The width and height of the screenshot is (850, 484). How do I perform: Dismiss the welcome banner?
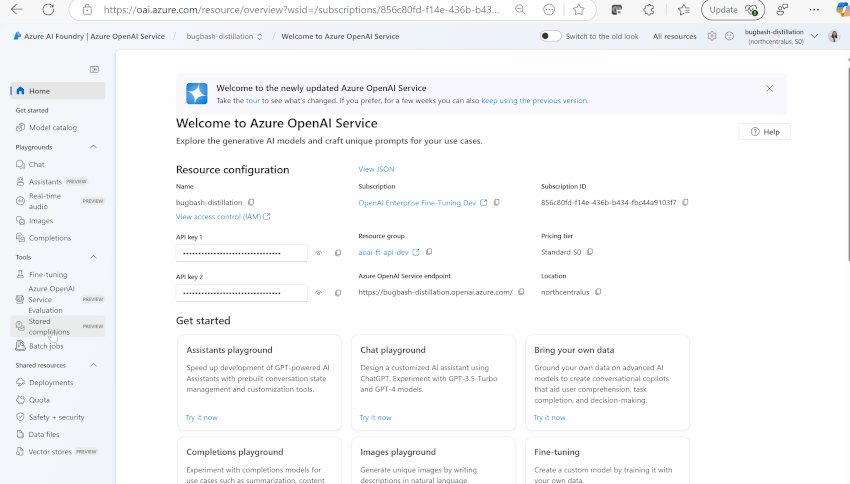coord(769,88)
